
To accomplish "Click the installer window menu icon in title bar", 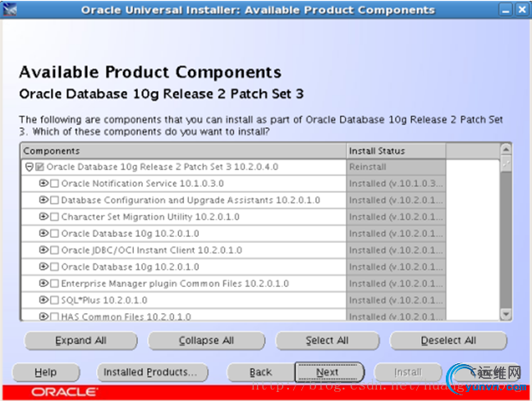I will [x=10, y=10].
